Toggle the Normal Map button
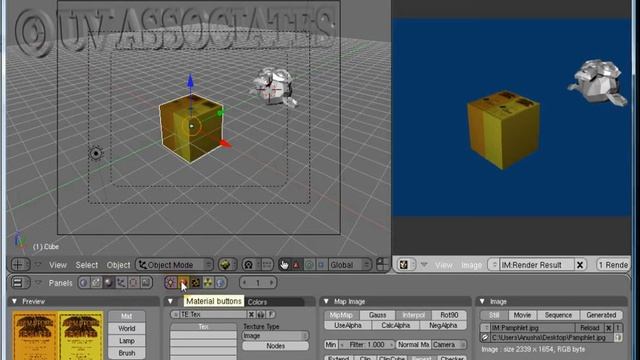The image size is (640, 360). pos(413,344)
